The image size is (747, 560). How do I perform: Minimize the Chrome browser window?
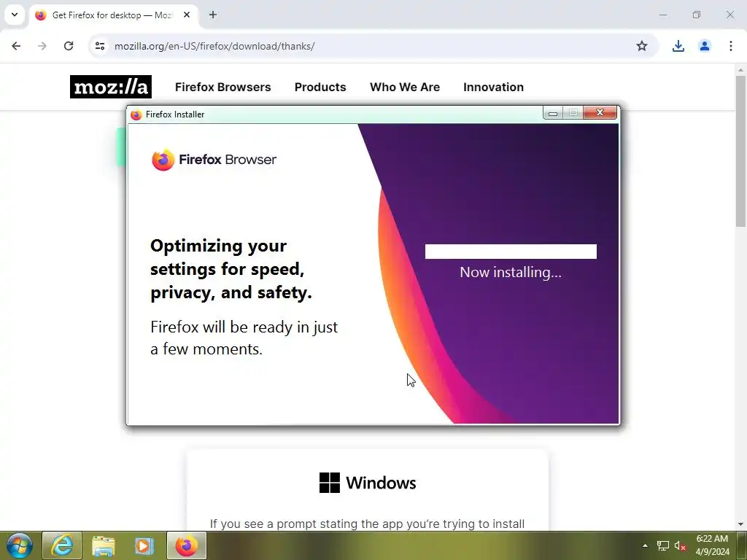pyautogui.click(x=662, y=15)
